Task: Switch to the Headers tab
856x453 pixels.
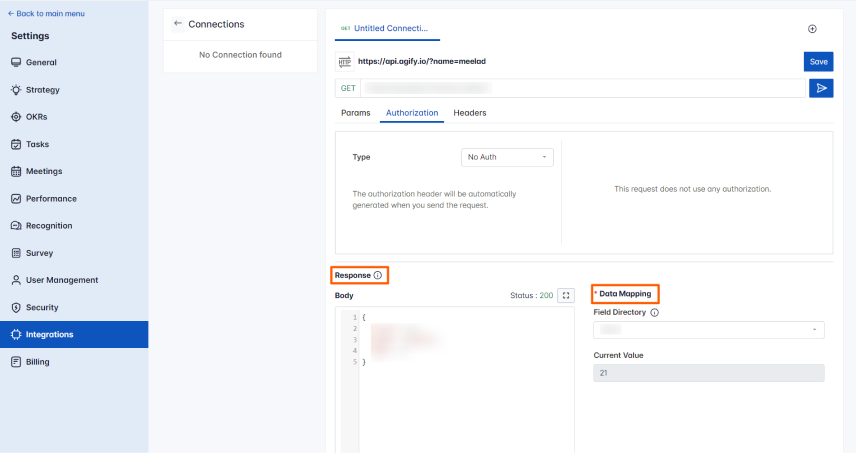Action: 469,113
